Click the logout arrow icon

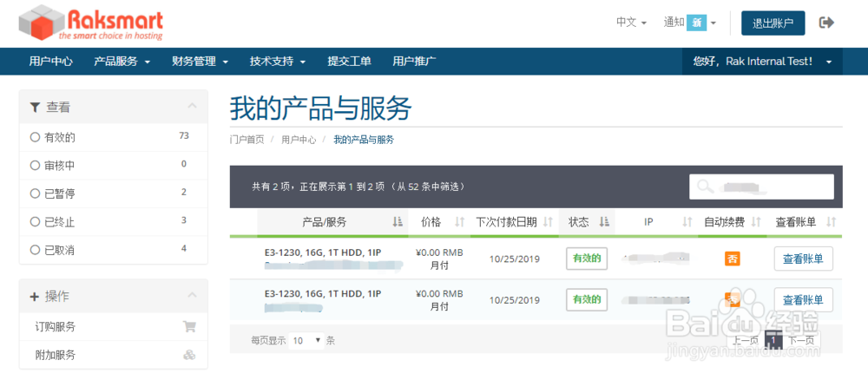click(x=826, y=23)
